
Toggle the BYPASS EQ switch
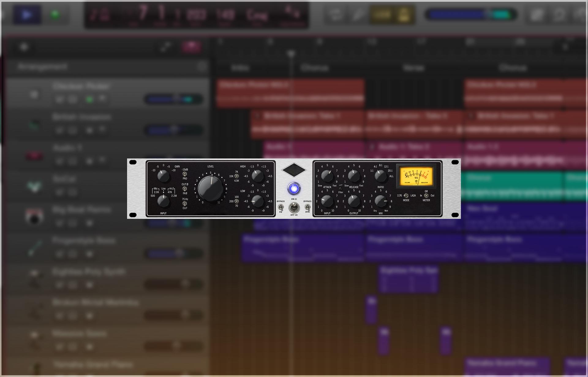(x=281, y=208)
